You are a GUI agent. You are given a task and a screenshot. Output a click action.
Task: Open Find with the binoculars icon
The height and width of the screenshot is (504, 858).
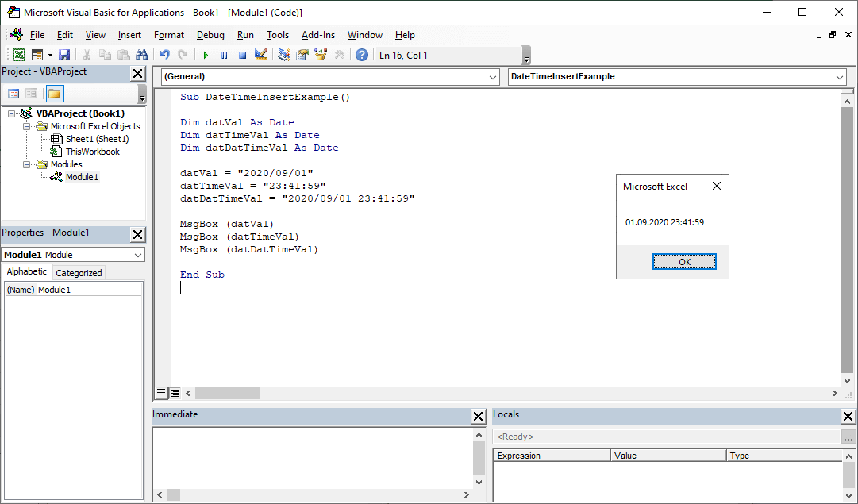142,55
